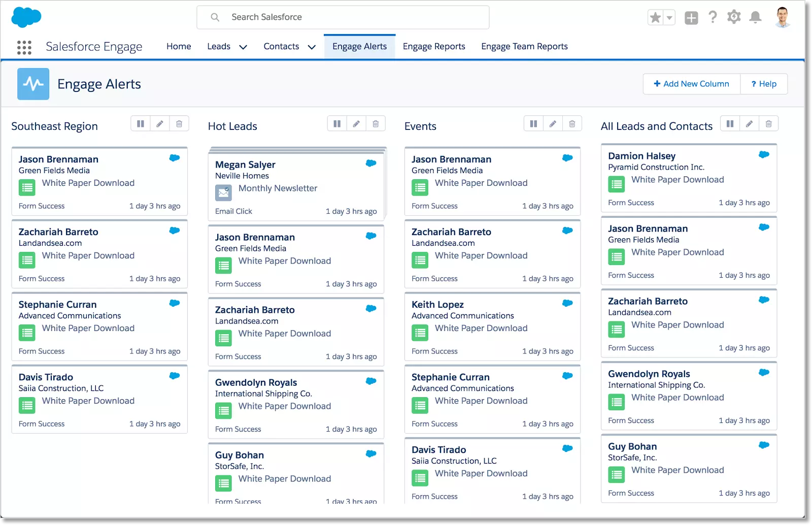Image resolution: width=812 pixels, height=525 pixels.
Task: Delete the All Leads and Contacts column
Action: [x=768, y=124]
